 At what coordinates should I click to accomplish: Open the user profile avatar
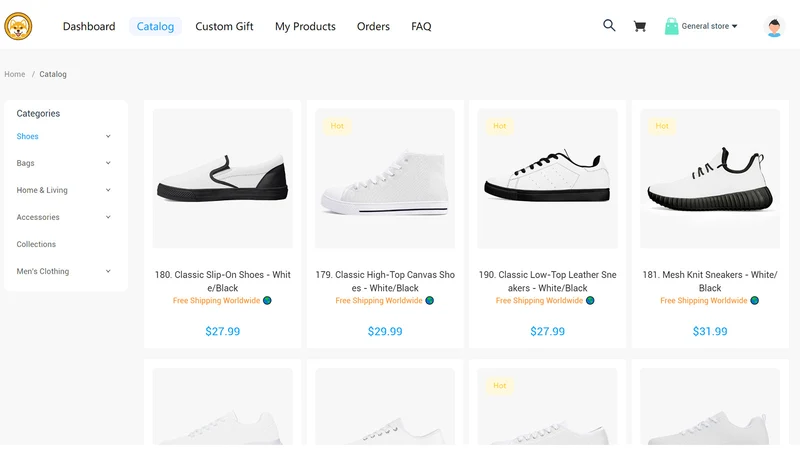tap(774, 27)
